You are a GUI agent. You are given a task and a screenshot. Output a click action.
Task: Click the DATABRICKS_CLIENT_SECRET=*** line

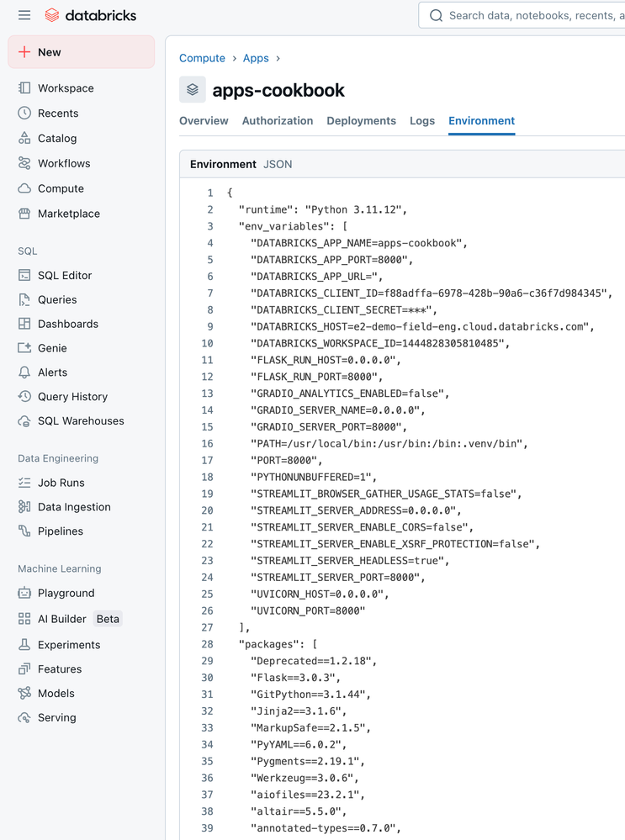pos(343,309)
